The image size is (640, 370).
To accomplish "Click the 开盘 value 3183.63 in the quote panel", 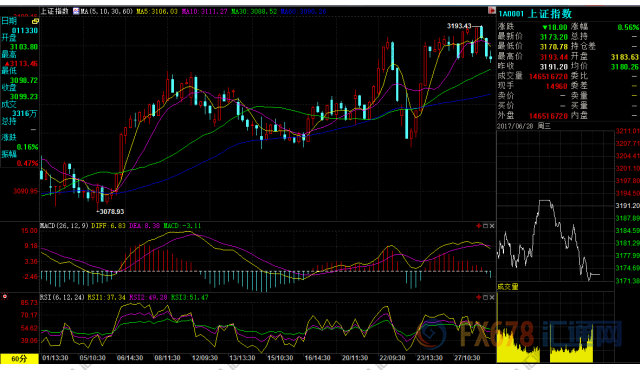I will click(x=624, y=57).
